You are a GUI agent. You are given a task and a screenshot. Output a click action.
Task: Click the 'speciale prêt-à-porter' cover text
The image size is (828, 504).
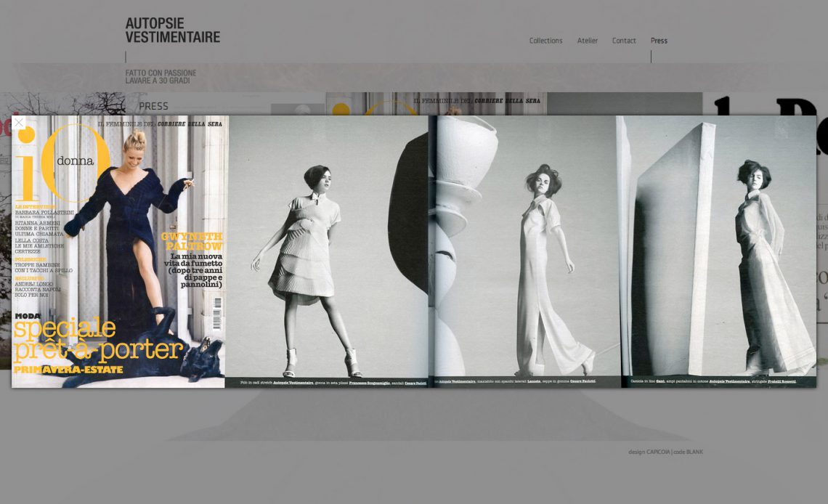pos(98,339)
